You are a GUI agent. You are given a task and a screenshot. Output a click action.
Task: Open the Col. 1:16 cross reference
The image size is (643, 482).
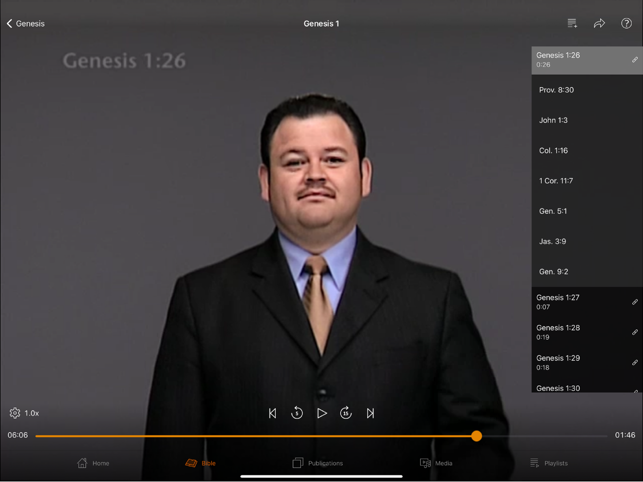click(587, 151)
